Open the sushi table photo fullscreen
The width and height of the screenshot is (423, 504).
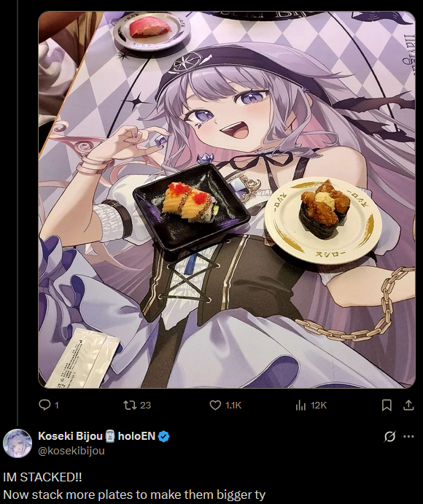point(227,200)
